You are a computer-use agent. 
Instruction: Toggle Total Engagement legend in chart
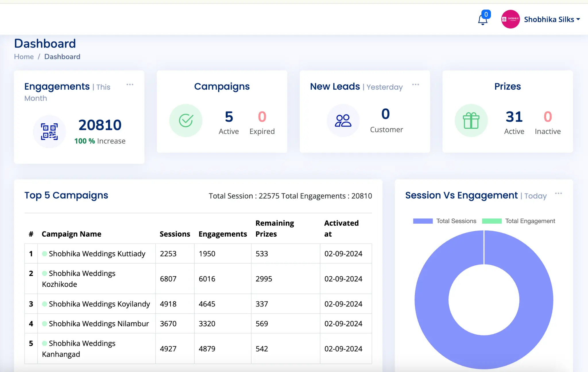point(530,221)
